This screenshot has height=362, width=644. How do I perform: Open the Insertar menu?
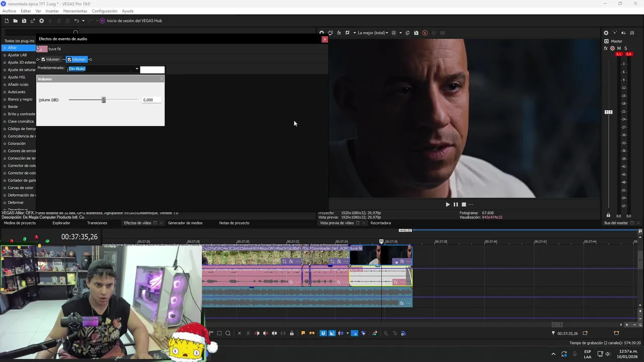pyautogui.click(x=52, y=11)
